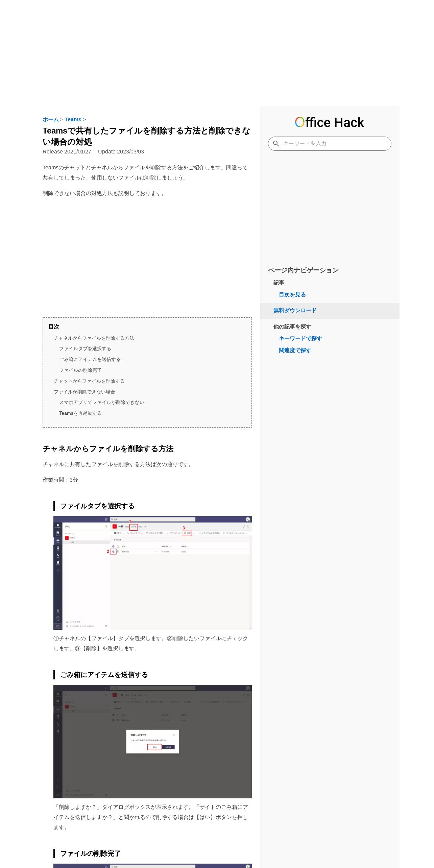
Task: Jump to スマホアプリでファイルが削除できない in contents
Action: [102, 403]
